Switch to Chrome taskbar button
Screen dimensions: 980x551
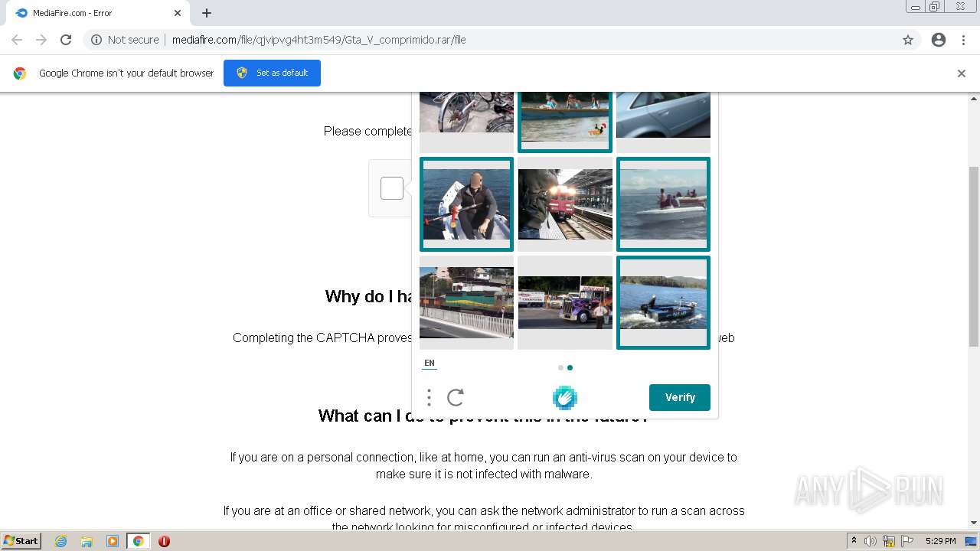point(139,541)
